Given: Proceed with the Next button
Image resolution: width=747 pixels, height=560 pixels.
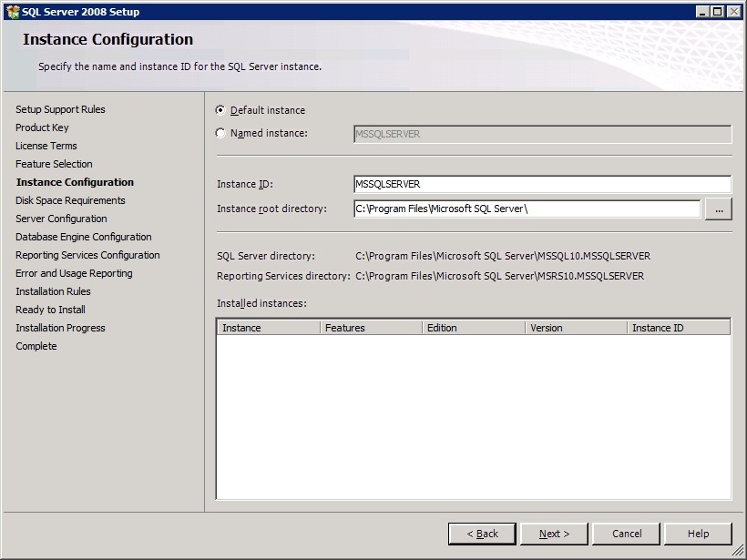Looking at the screenshot, I should click(x=554, y=534).
